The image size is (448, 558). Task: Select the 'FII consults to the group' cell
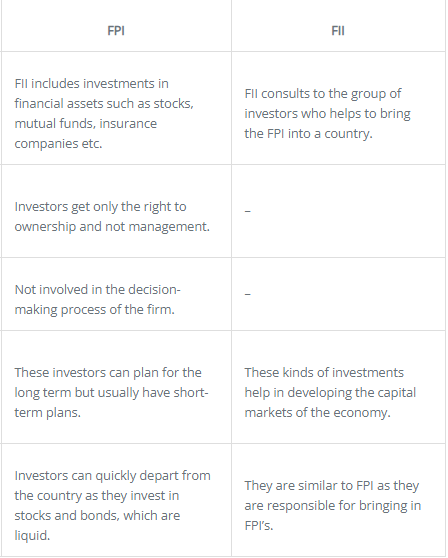(338, 108)
